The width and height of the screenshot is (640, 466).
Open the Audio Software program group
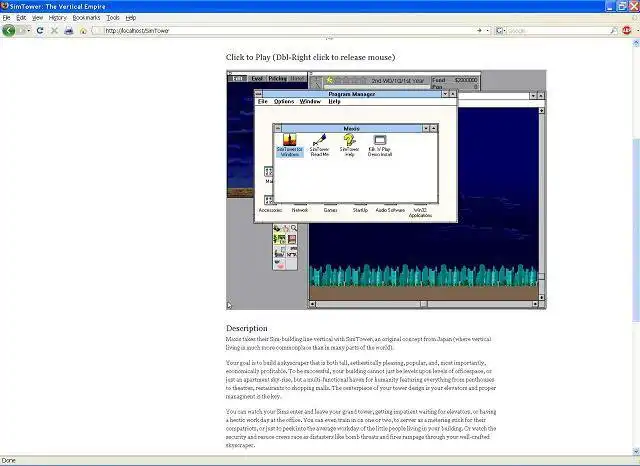tap(390, 210)
